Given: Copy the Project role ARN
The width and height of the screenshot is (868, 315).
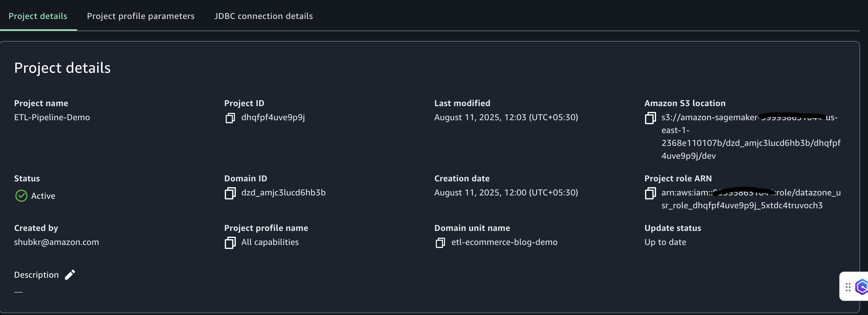Looking at the screenshot, I should [650, 193].
